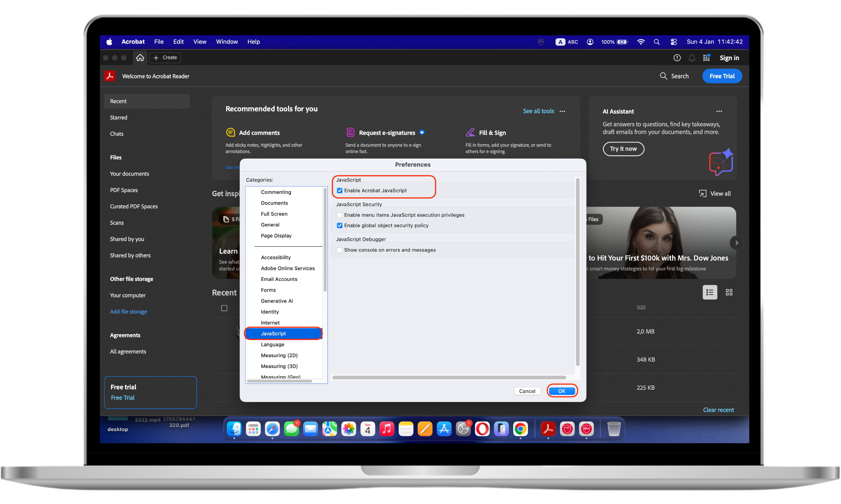841x504 pixels.
Task: Check Show console on errors and messages
Action: 339,250
